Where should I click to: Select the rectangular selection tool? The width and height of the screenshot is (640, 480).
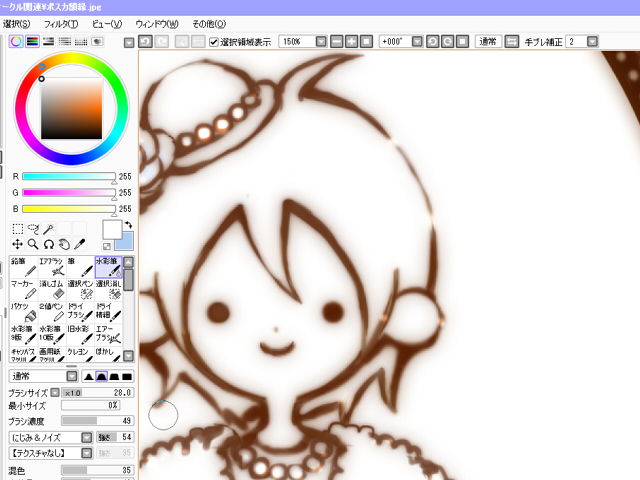[18, 229]
